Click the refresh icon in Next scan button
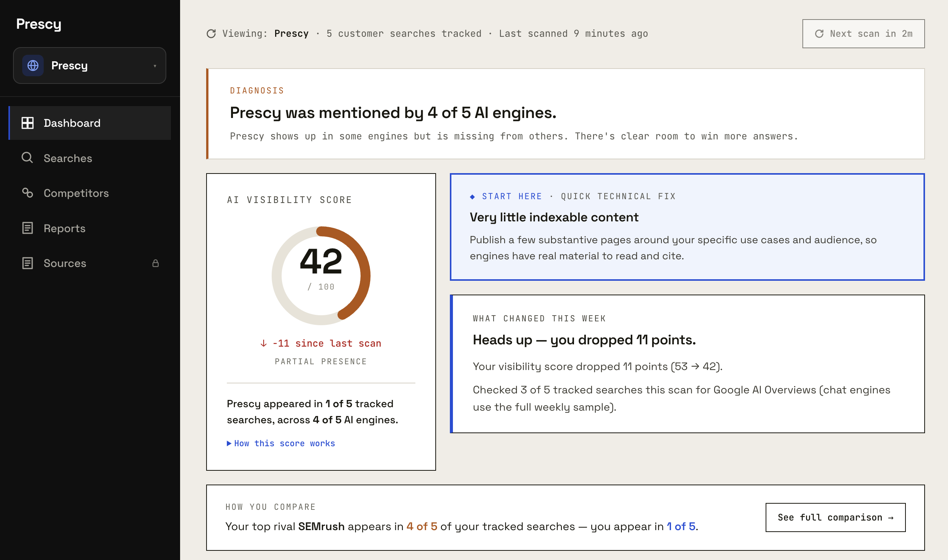948x560 pixels. coord(819,34)
